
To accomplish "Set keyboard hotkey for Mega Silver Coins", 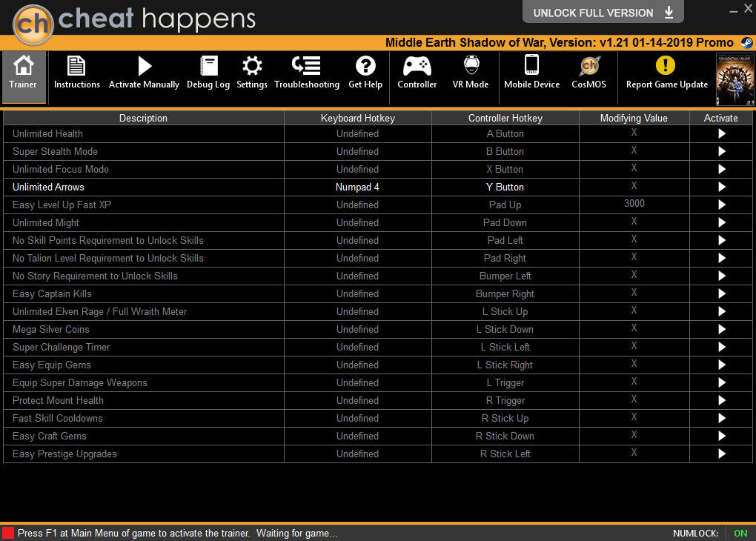I will pos(357,329).
